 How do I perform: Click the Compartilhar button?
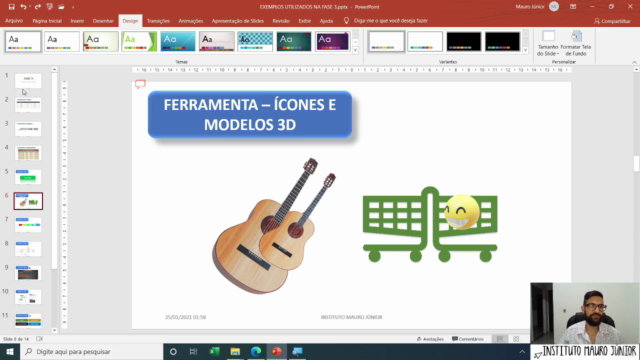[x=612, y=21]
